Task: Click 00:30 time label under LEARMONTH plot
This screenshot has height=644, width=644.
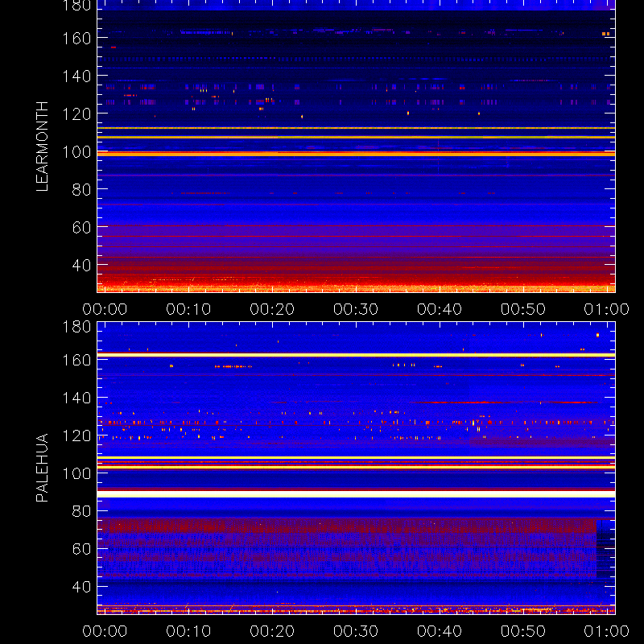Action: tap(356, 309)
